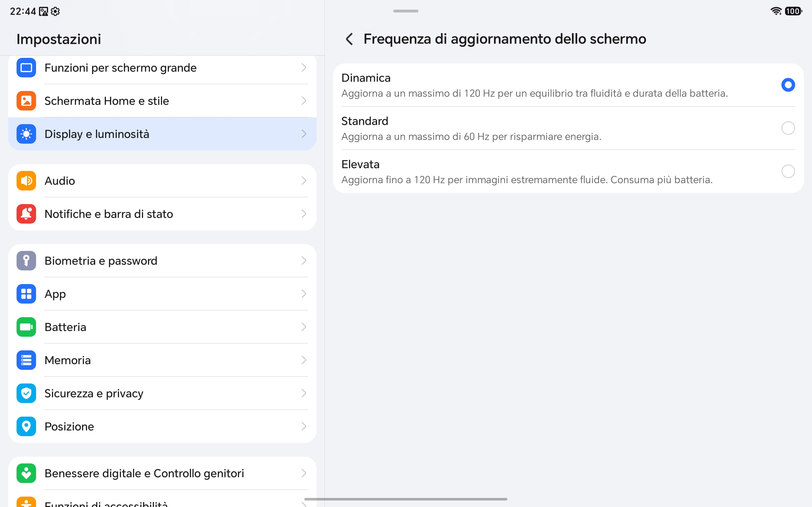Expand chevron next to Benessere digitale

click(304, 473)
